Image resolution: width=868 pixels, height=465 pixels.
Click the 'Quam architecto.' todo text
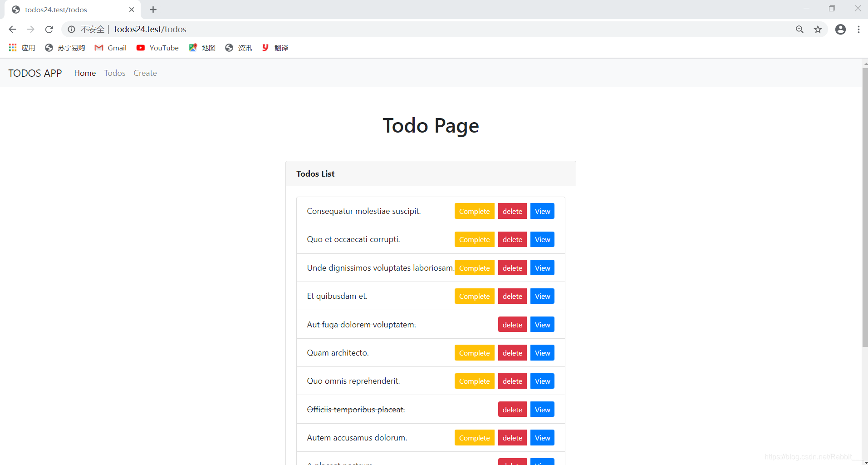point(338,353)
